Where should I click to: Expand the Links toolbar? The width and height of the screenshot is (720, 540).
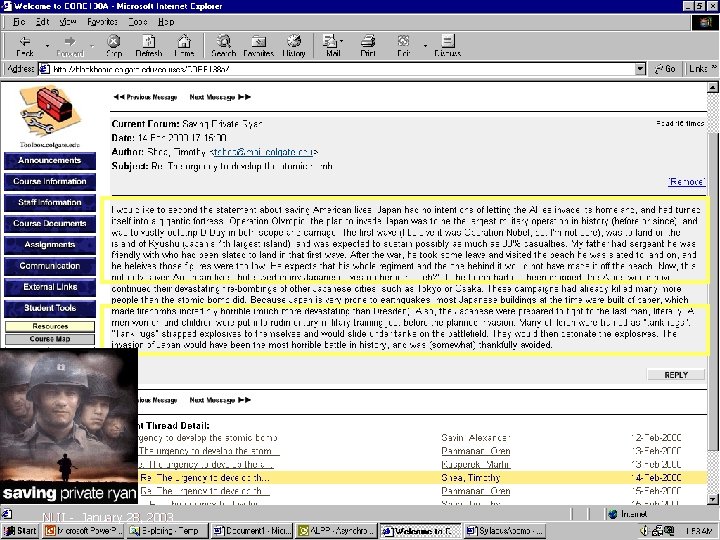[x=703, y=69]
